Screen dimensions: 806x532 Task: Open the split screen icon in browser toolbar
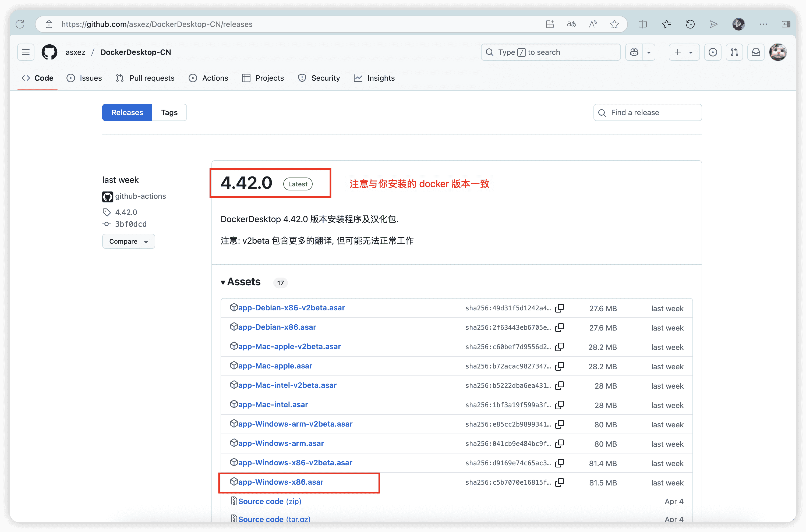tap(642, 24)
